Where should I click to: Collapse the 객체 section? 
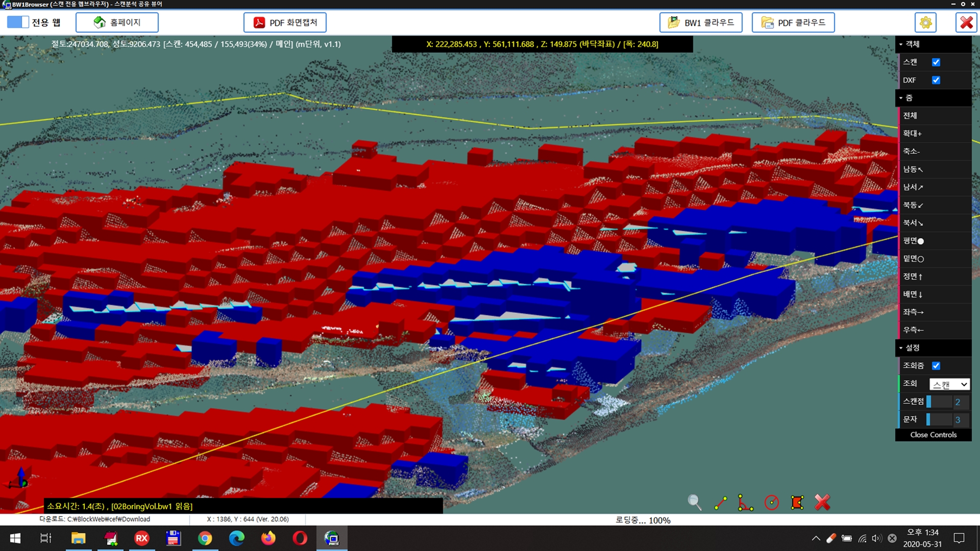click(913, 44)
